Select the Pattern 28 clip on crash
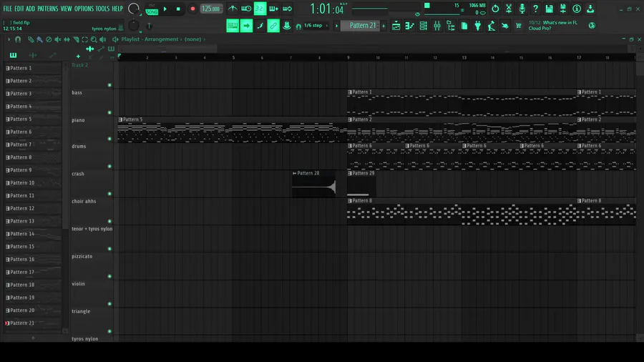644x362 pixels. [x=314, y=184]
